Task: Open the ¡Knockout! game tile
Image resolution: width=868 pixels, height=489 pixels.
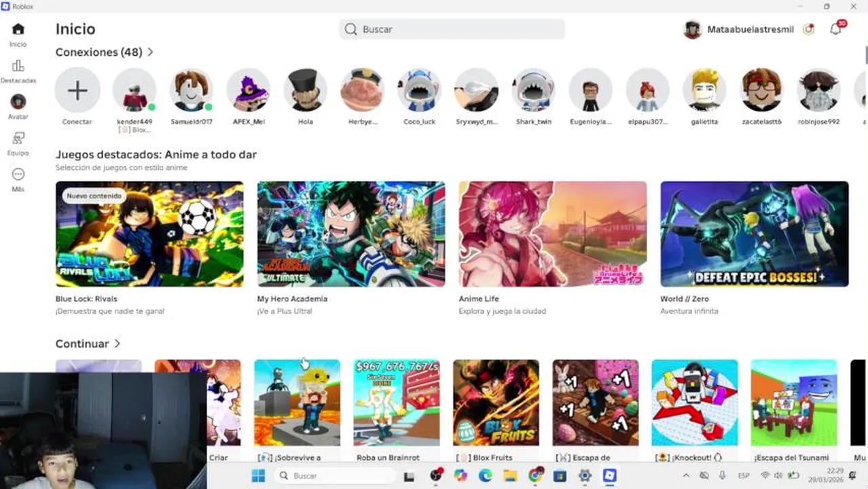Action: [695, 403]
